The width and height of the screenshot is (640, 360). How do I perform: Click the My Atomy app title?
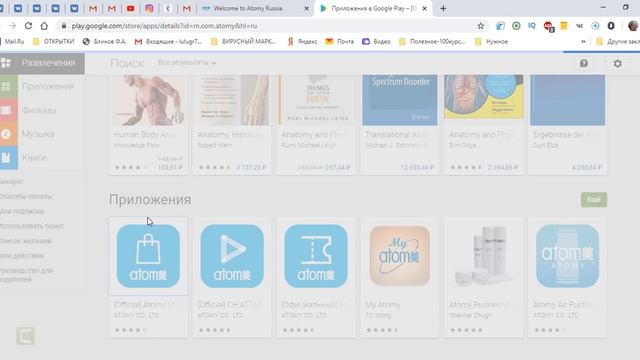coord(382,304)
